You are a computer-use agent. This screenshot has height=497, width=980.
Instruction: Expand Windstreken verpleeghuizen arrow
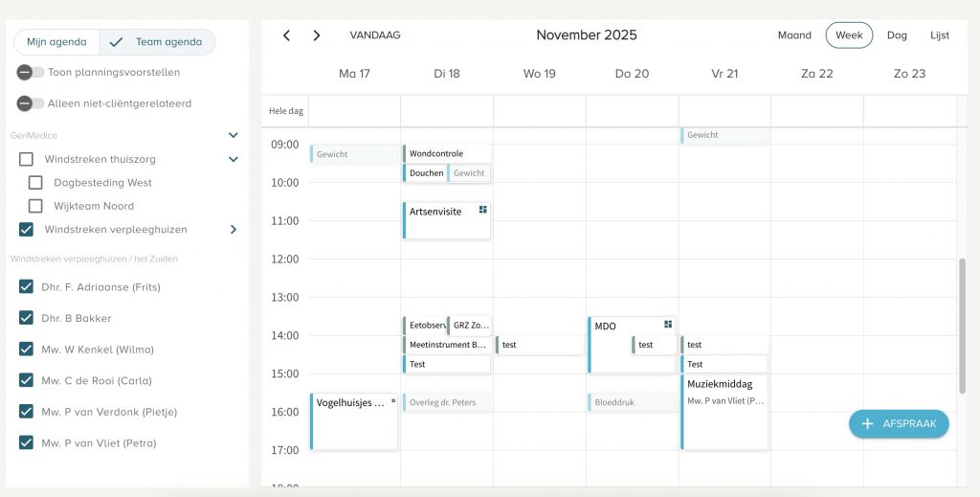pos(233,230)
